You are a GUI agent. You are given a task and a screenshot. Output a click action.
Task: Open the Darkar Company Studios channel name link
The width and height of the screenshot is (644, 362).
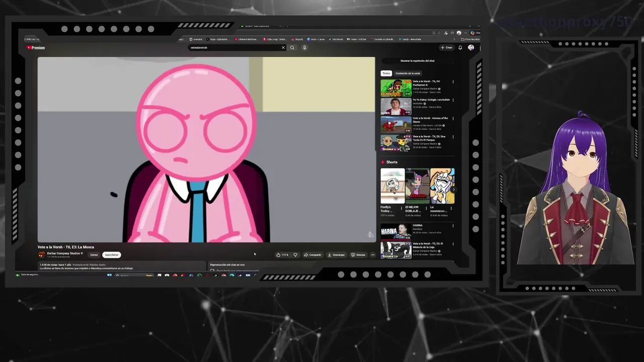[x=63, y=253]
